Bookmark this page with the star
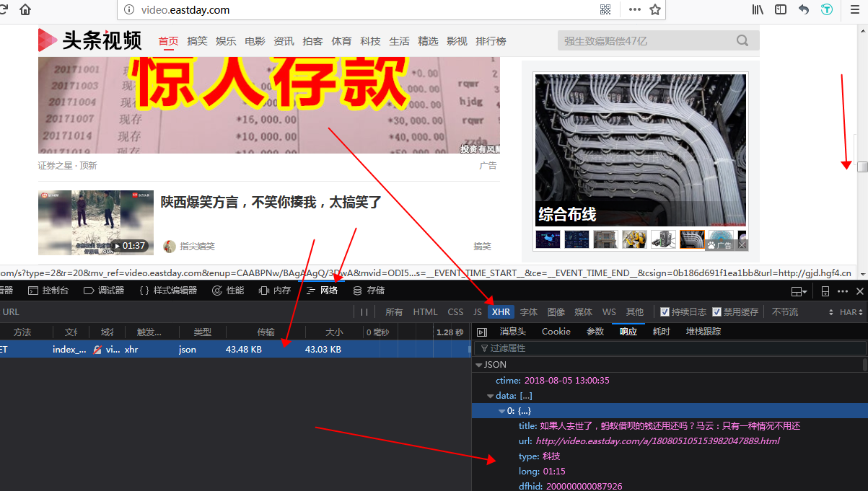This screenshot has height=491, width=868. 655,9
